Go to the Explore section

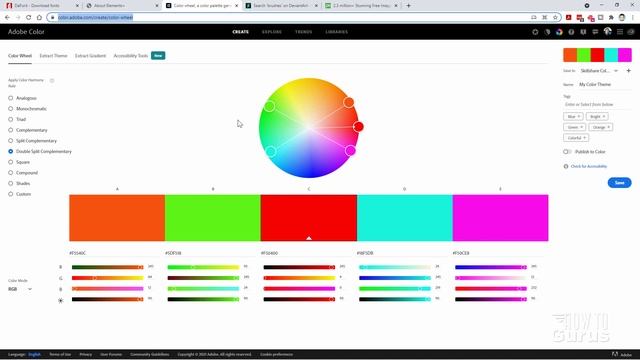pyautogui.click(x=272, y=32)
